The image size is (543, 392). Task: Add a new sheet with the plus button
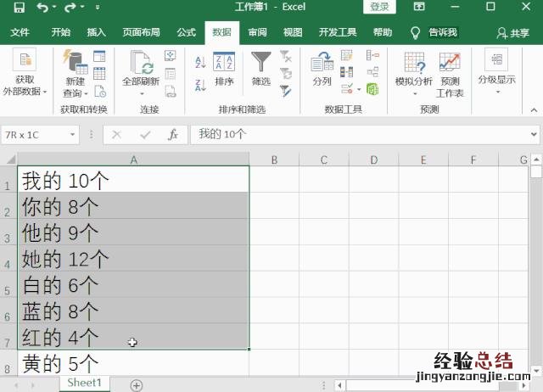[x=136, y=384]
